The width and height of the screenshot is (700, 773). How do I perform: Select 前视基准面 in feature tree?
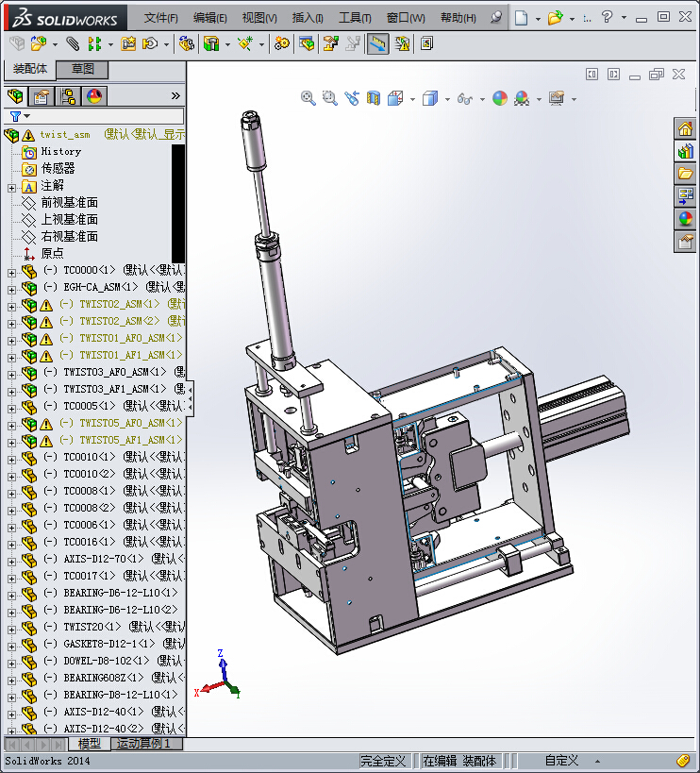[x=70, y=203]
